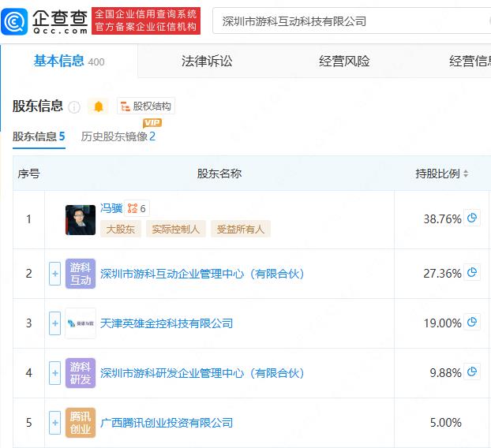Image resolution: width=491 pixels, height=448 pixels.
Task: Open pie chart for 冯骥 38.76% share
Action: pyautogui.click(x=472, y=218)
